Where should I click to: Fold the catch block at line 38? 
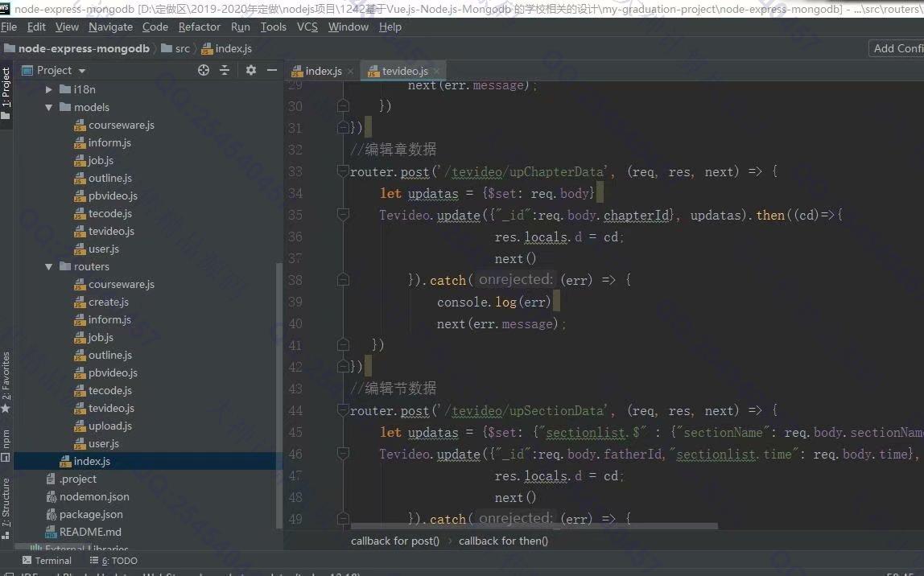point(342,280)
